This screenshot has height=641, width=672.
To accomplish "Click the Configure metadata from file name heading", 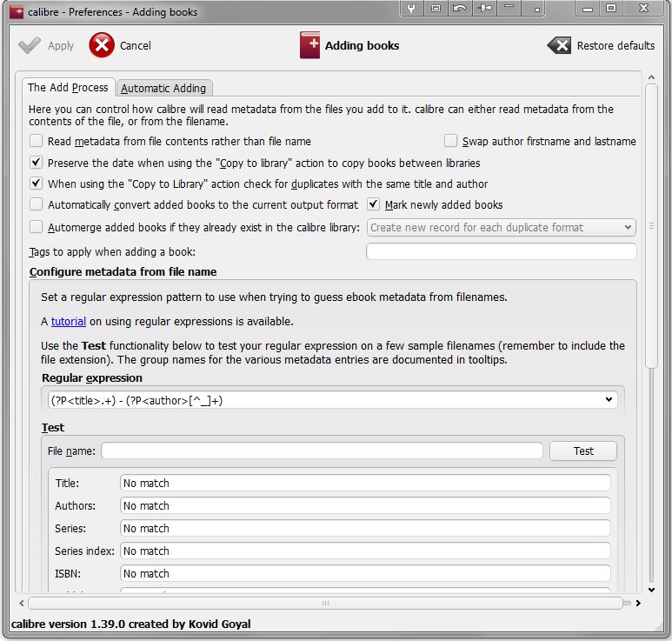I will pyautogui.click(x=123, y=272).
